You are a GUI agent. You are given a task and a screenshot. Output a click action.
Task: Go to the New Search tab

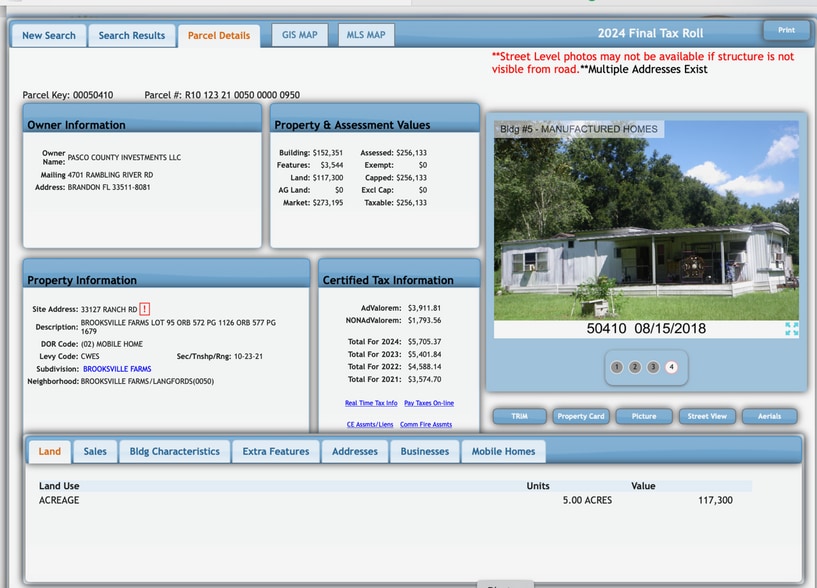pos(49,36)
